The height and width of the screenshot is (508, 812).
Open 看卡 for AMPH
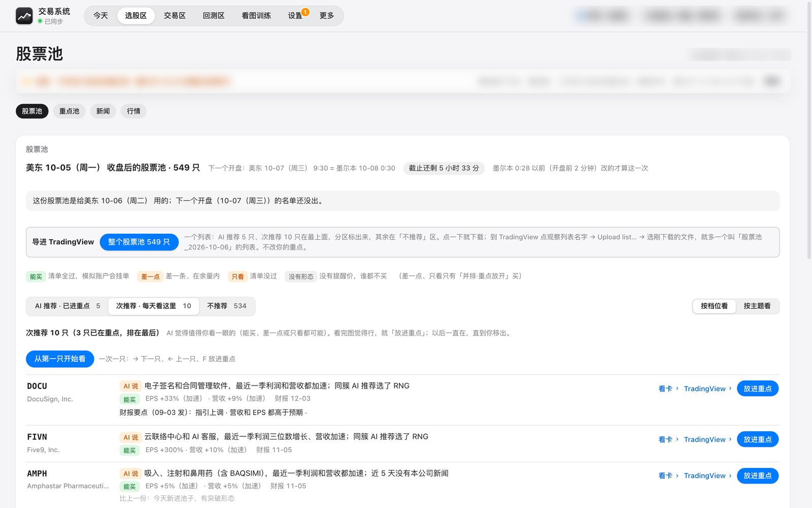pos(668,475)
